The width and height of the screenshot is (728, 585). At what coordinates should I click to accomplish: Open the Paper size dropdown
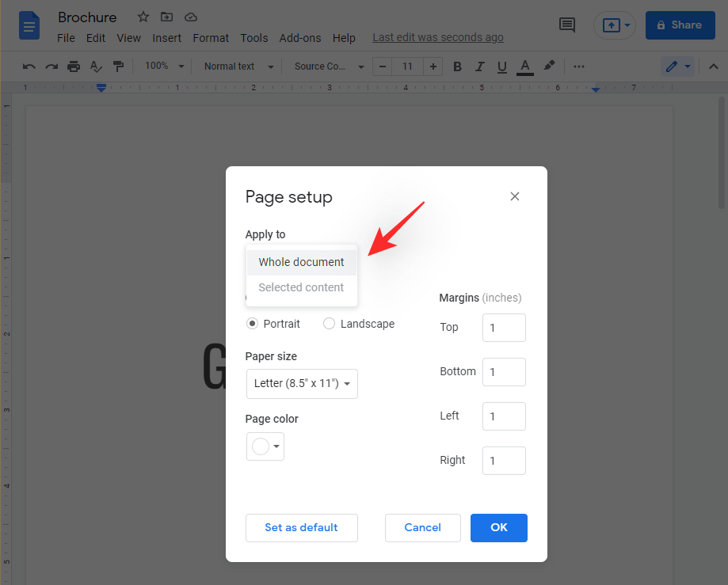click(302, 383)
